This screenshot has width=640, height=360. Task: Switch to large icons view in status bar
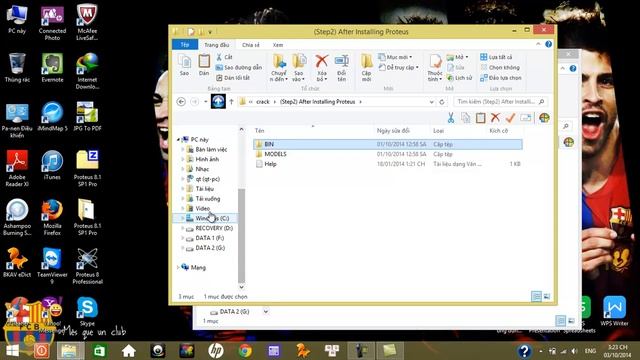pos(547,296)
